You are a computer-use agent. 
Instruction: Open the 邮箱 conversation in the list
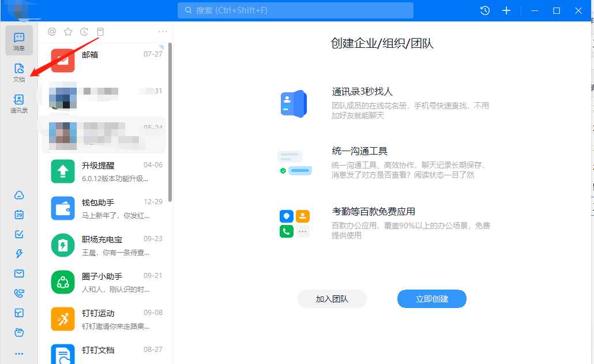point(107,61)
